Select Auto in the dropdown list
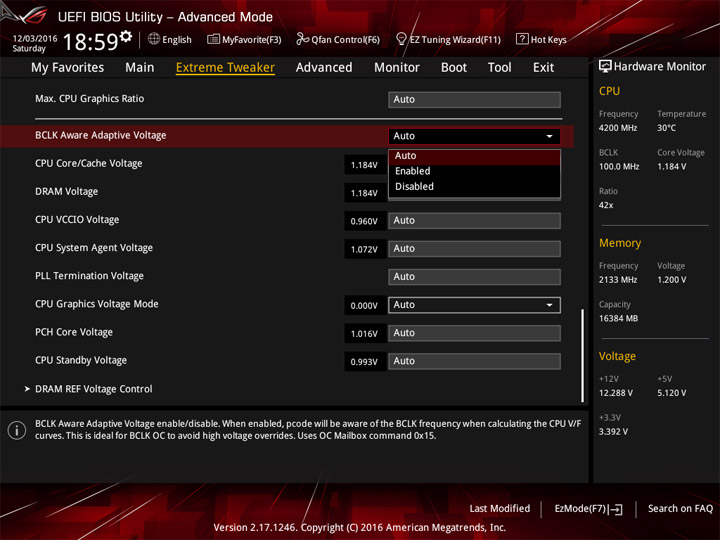This screenshot has height=540, width=720. pyautogui.click(x=474, y=156)
